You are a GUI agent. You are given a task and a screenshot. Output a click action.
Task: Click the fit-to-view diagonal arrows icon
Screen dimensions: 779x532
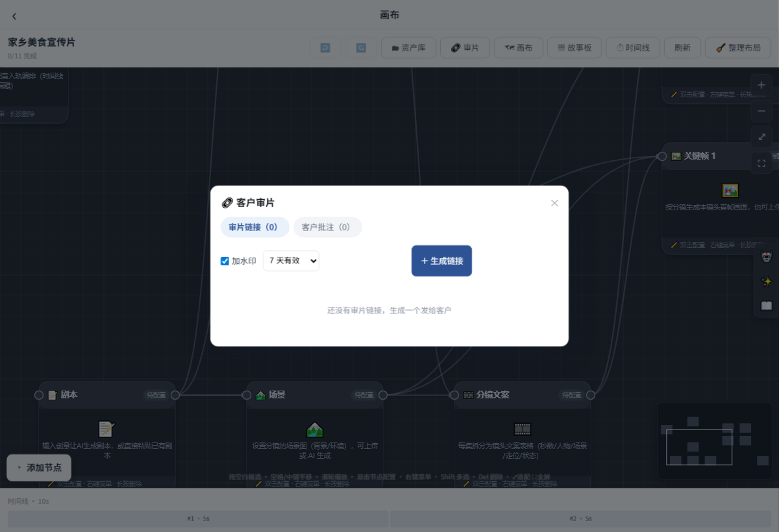(761, 137)
